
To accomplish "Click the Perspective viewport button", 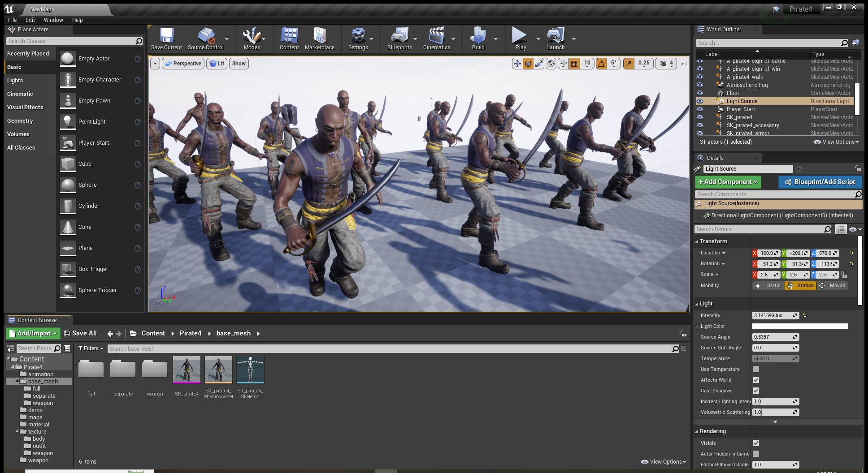I will click(183, 64).
